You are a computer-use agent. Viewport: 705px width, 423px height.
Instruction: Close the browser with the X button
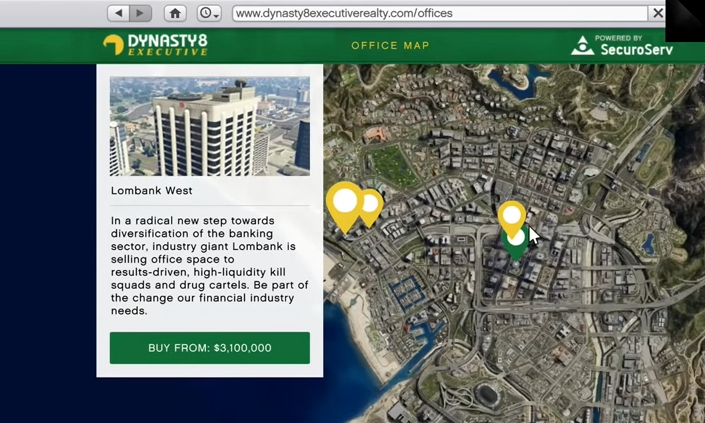click(x=657, y=13)
